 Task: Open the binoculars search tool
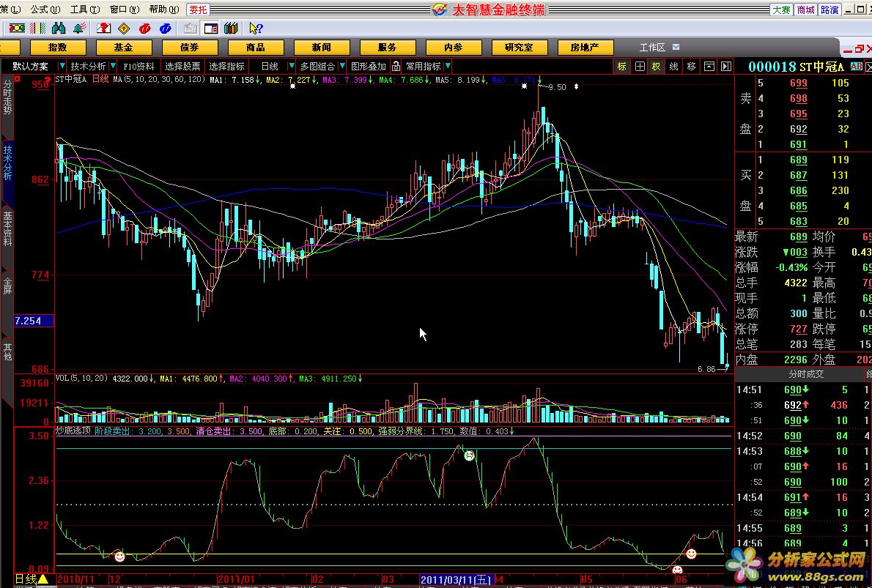point(59,29)
